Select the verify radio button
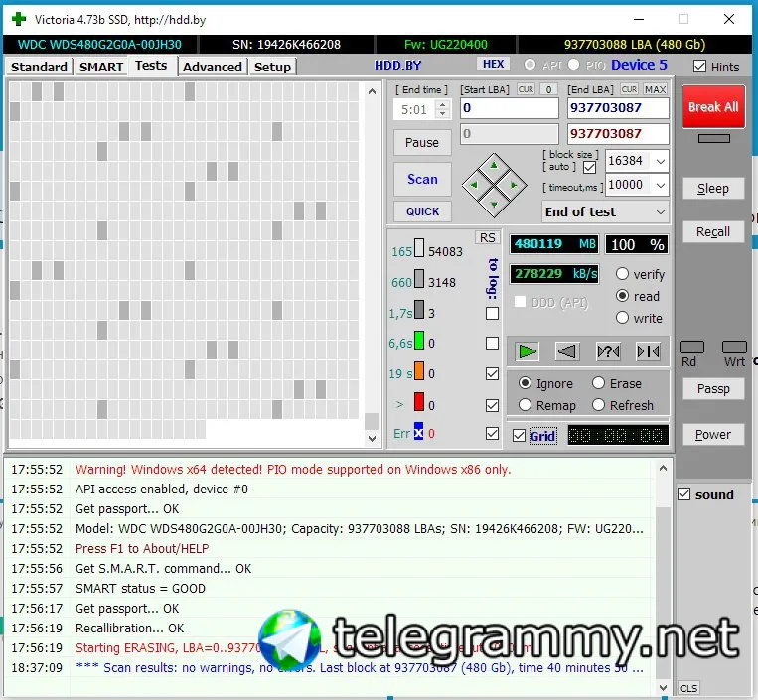 [622, 274]
